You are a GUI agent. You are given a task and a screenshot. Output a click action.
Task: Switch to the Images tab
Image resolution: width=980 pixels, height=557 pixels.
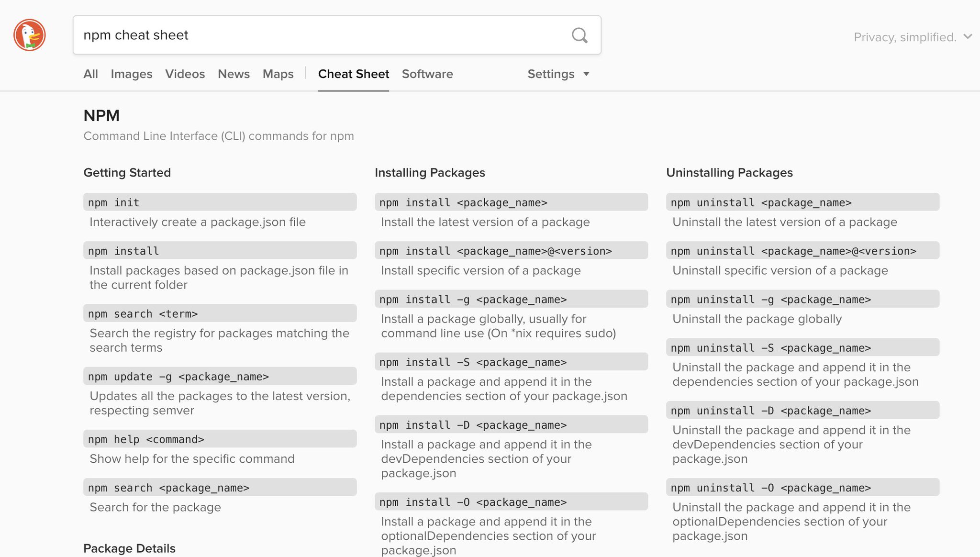tap(131, 74)
